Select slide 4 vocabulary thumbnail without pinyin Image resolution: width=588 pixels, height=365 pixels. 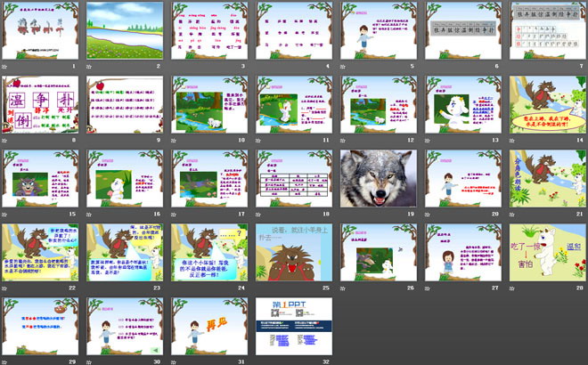(x=294, y=31)
